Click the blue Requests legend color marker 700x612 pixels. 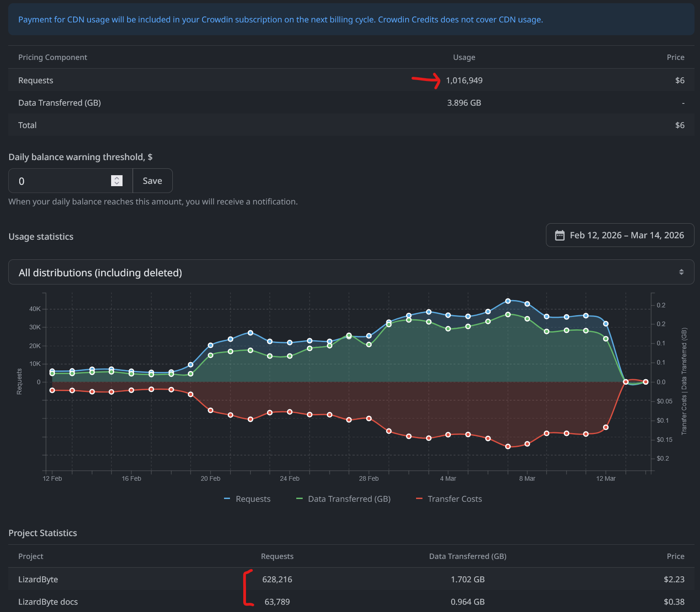pos(227,499)
